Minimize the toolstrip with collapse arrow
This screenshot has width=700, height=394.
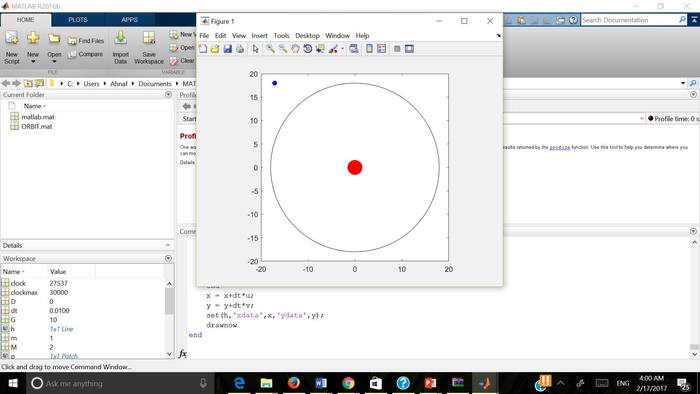click(694, 20)
